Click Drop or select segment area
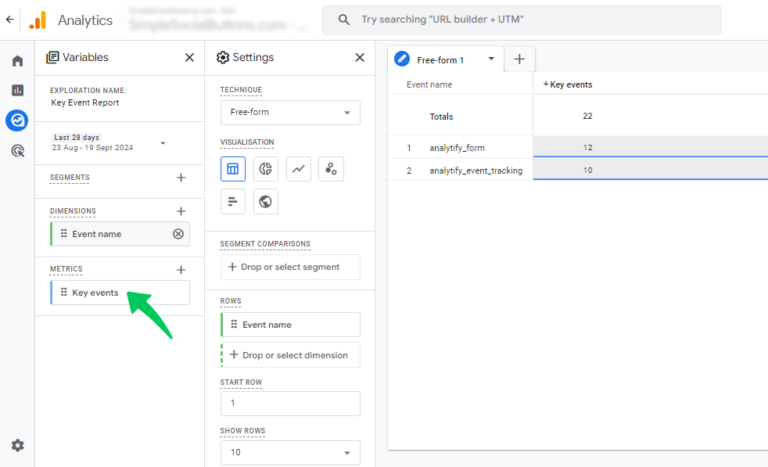 tap(290, 267)
